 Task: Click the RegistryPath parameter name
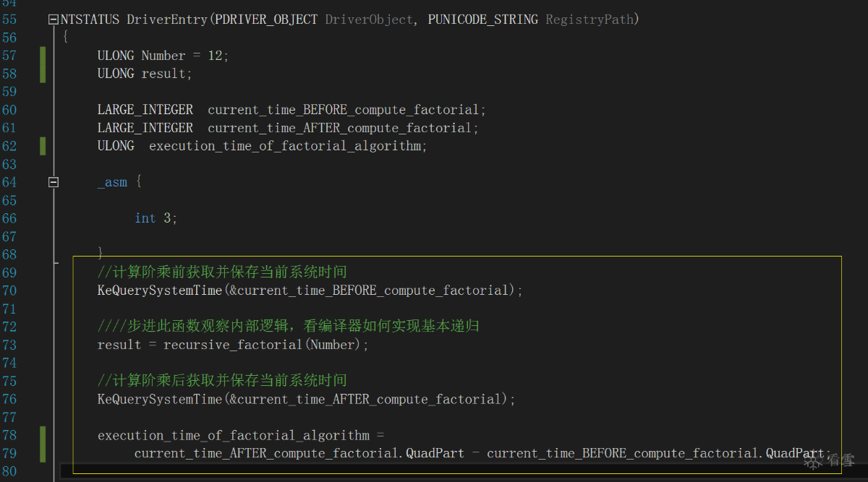point(590,20)
